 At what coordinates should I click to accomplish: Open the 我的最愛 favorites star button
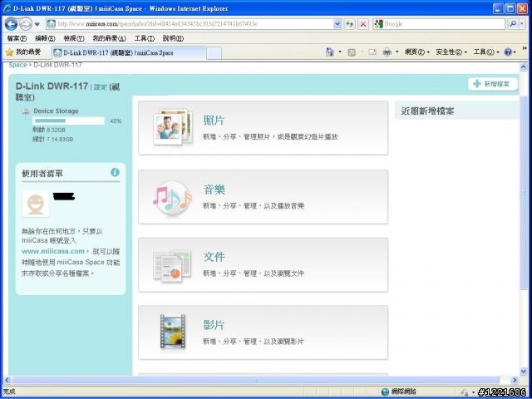(x=23, y=52)
